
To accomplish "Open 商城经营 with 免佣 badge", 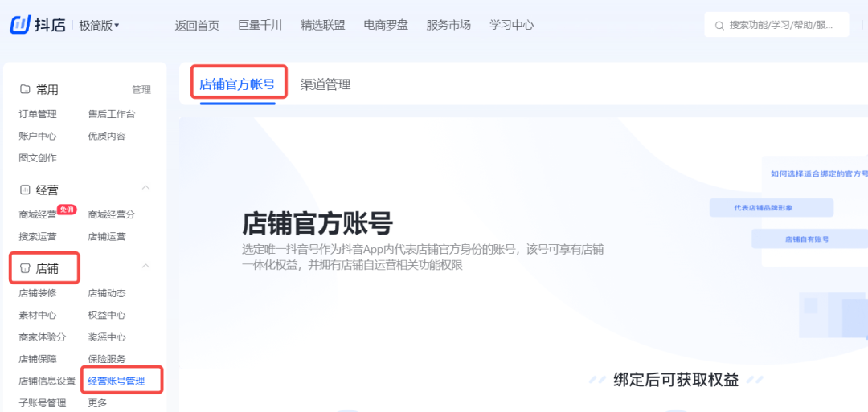I will point(38,214).
